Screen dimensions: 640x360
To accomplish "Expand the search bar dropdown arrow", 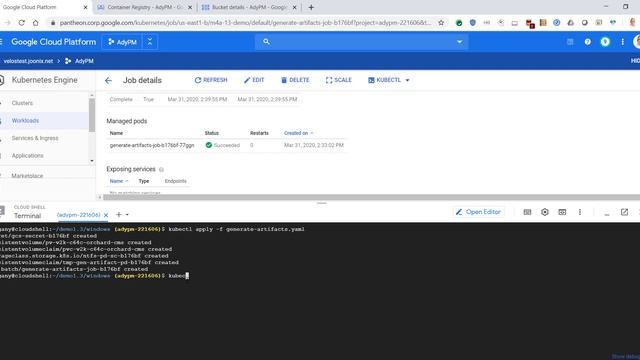I will [x=459, y=42].
